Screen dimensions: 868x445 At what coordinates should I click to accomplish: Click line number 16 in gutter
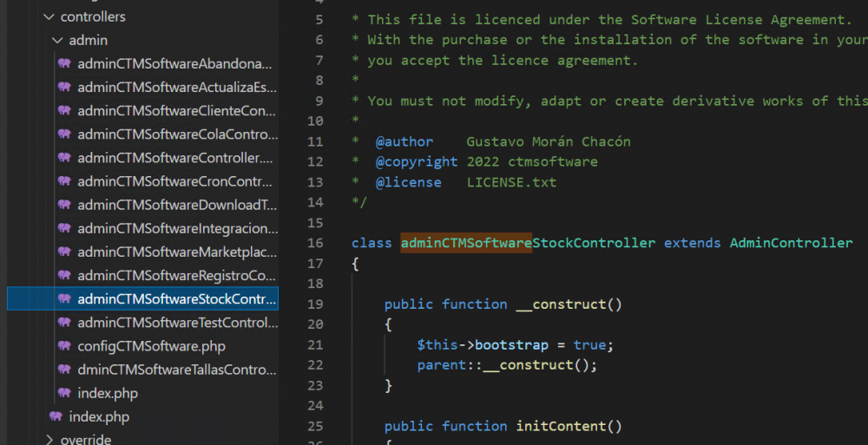click(315, 243)
